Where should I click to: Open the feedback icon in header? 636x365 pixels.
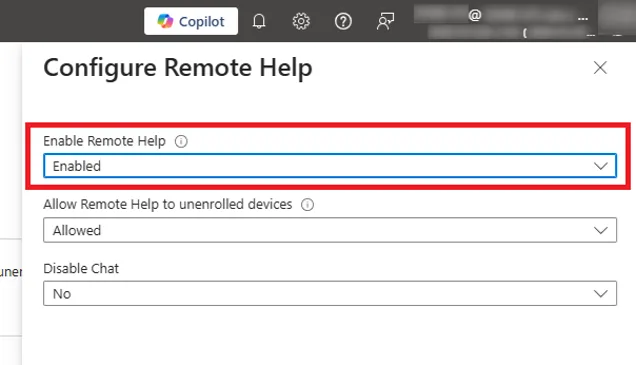click(x=385, y=21)
